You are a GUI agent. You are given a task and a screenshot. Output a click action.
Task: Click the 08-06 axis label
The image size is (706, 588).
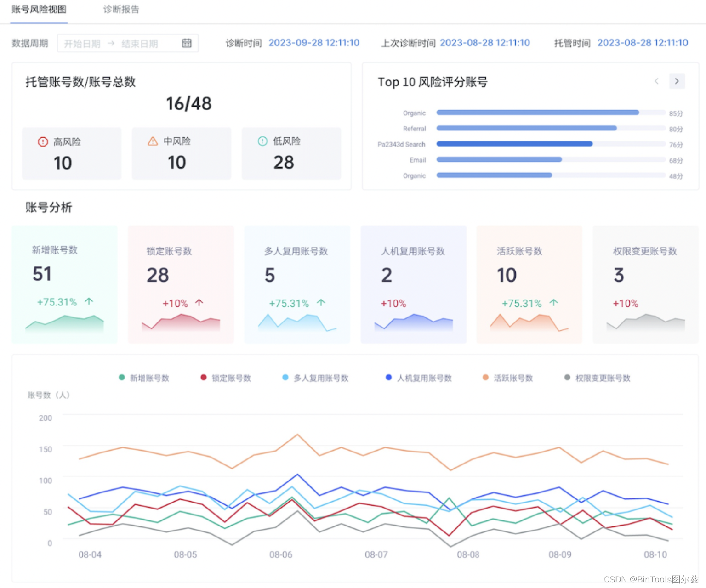coord(281,555)
